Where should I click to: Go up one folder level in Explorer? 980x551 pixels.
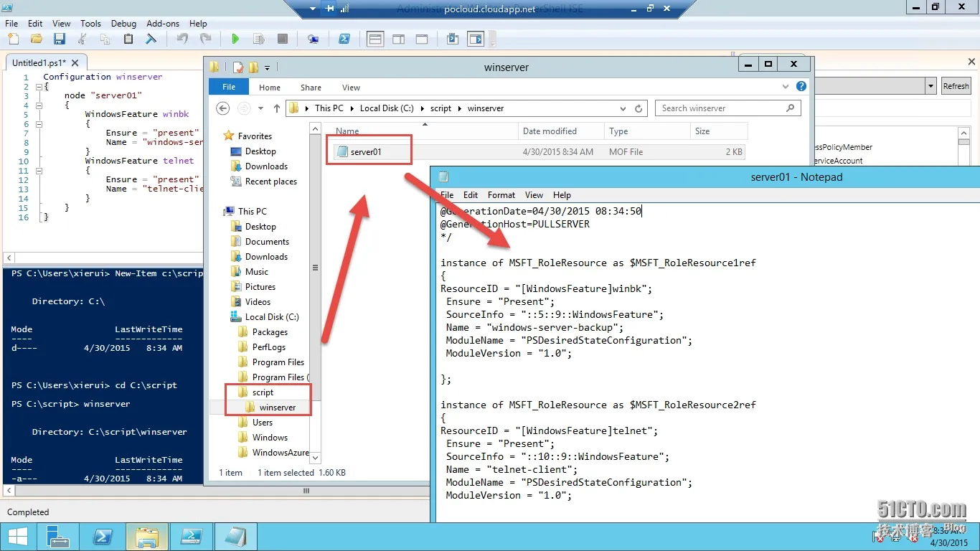click(x=277, y=108)
